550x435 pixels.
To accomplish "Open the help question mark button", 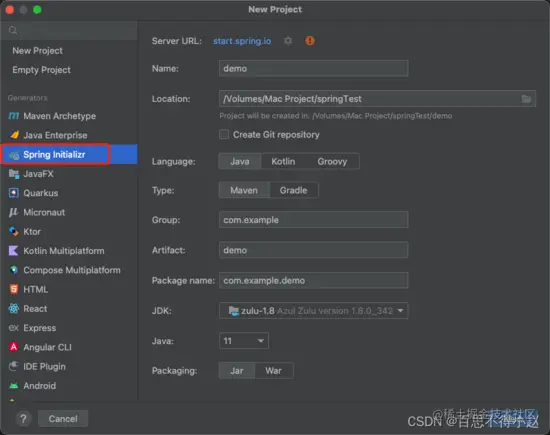I will [24, 419].
